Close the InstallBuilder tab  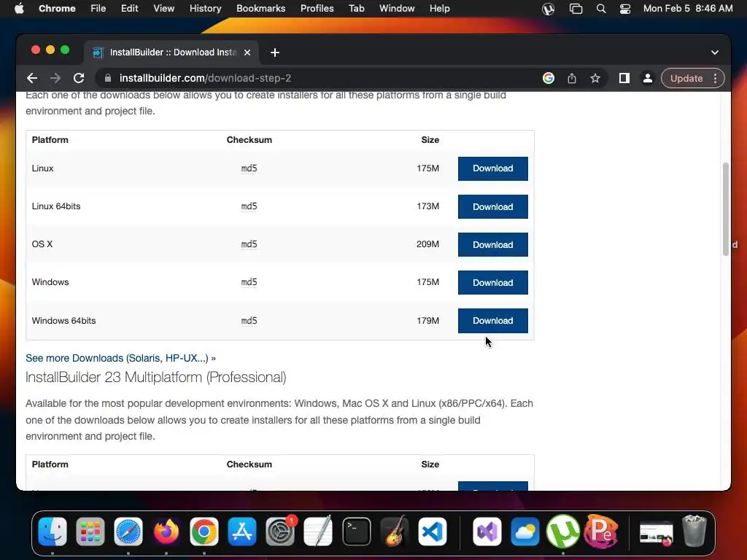click(247, 52)
